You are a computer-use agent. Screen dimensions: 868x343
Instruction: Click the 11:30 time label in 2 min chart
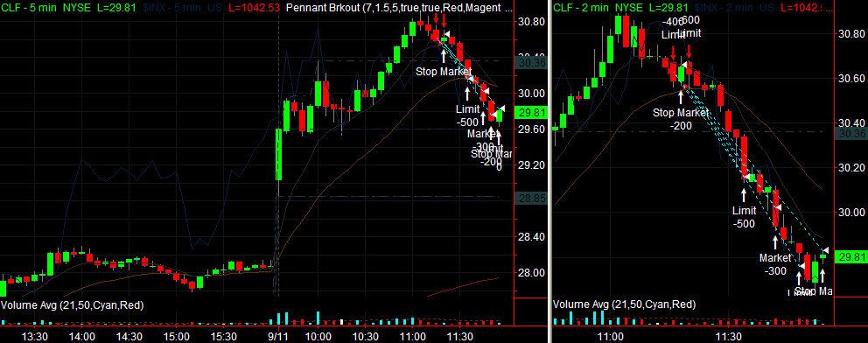coord(729,336)
